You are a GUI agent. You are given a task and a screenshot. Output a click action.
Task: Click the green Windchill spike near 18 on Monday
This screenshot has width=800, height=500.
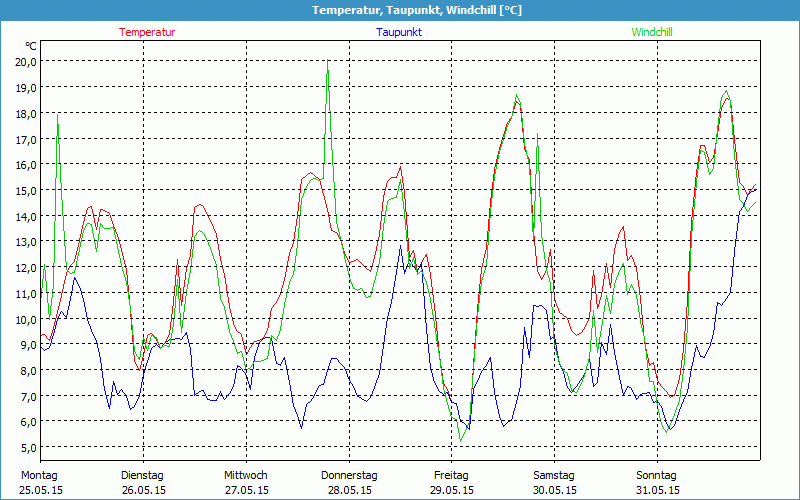click(x=58, y=115)
